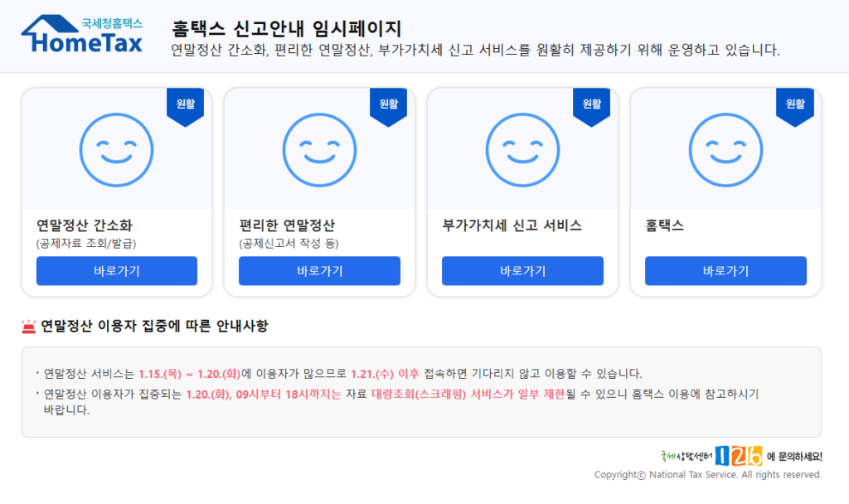This screenshot has width=849, height=504.
Task: Click smiley face icon on 홈택스 card
Action: point(725,148)
